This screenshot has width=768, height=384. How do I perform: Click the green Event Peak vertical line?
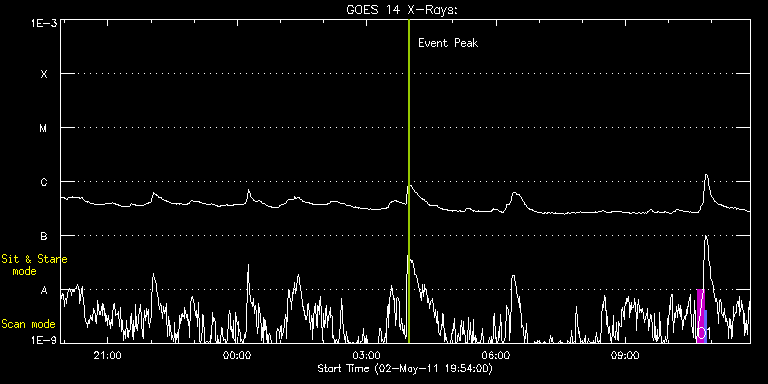[x=408, y=181]
